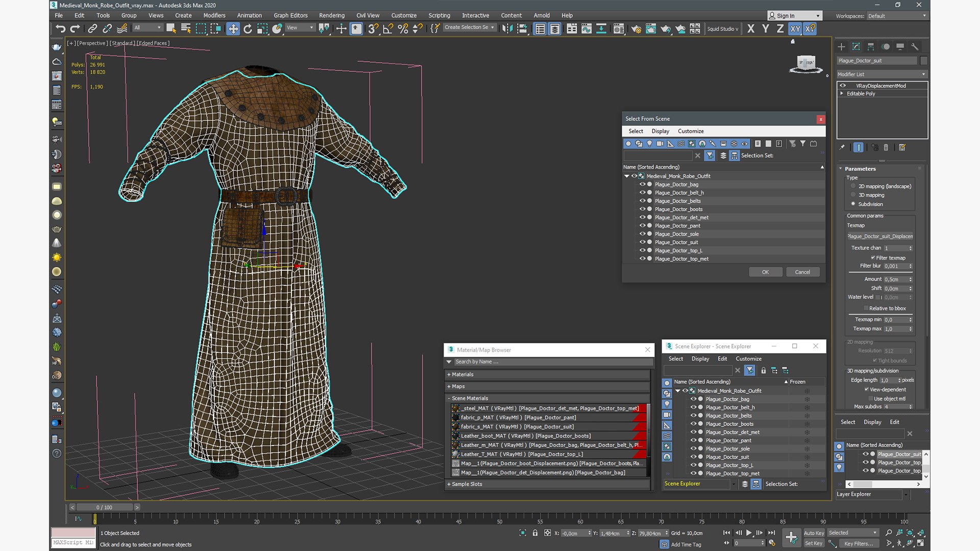Screen dimensions: 980x551
Task: Open Display menu in Scene Explorer window
Action: [700, 359]
